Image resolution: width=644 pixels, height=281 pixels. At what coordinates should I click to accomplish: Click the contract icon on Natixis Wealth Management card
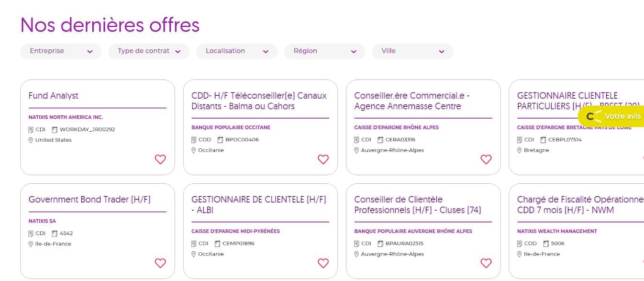[x=520, y=244]
